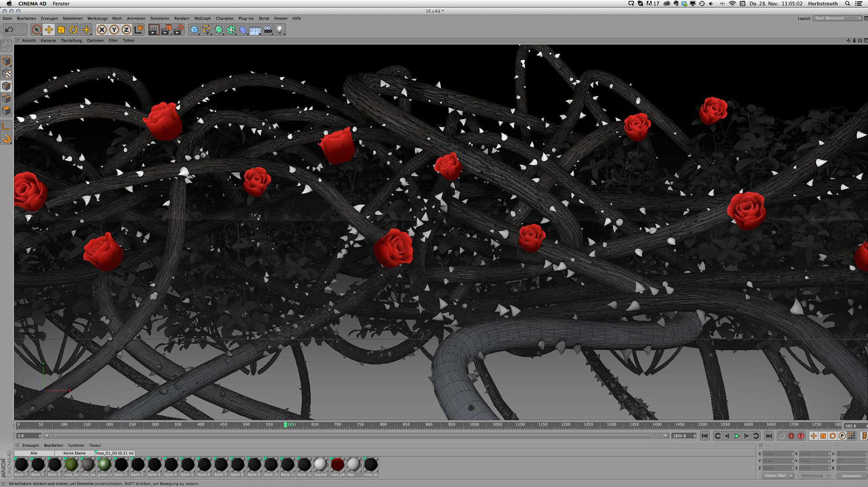Image resolution: width=868 pixels, height=487 pixels.
Task: Select the Move tool in top toolbar
Action: (x=49, y=30)
